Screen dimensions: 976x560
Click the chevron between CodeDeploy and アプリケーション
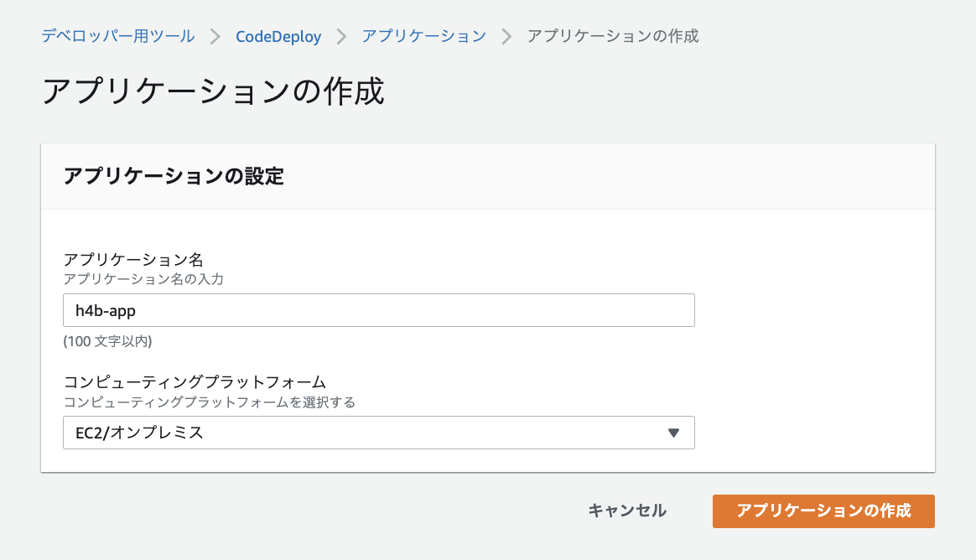pyautogui.click(x=342, y=36)
